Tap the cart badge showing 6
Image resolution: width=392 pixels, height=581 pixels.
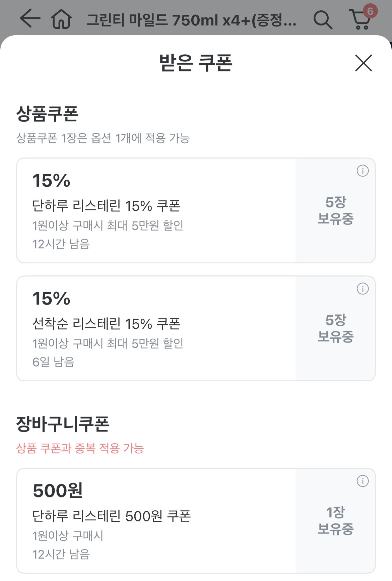pyautogui.click(x=370, y=11)
